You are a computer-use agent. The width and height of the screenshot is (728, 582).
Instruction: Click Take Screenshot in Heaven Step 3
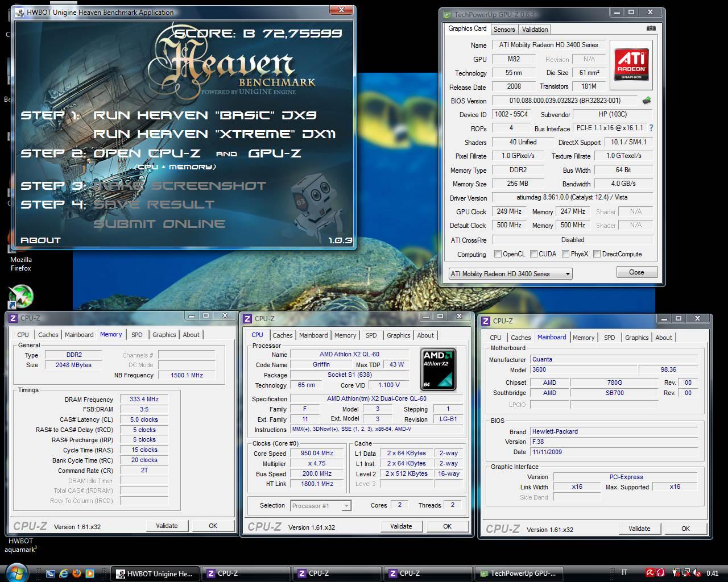(180, 186)
